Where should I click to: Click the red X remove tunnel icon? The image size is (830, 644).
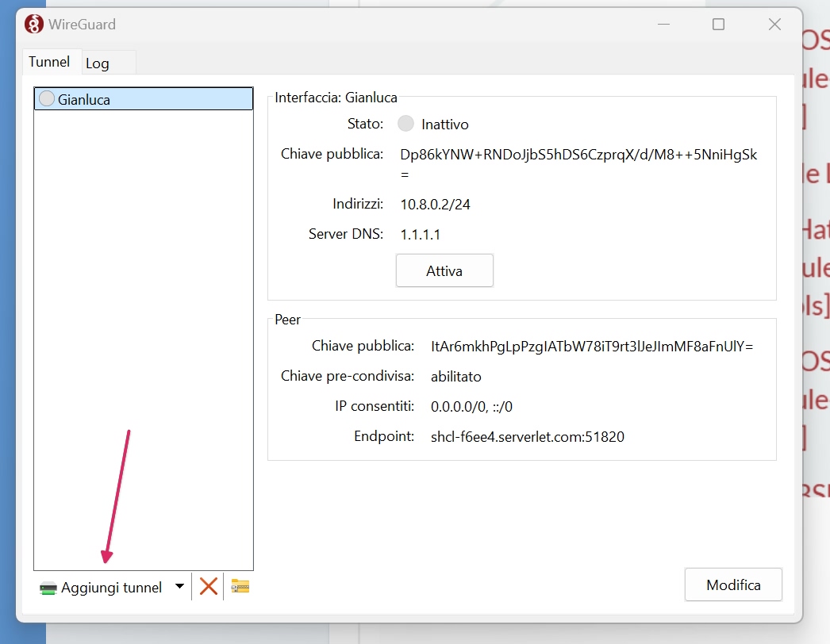(208, 587)
